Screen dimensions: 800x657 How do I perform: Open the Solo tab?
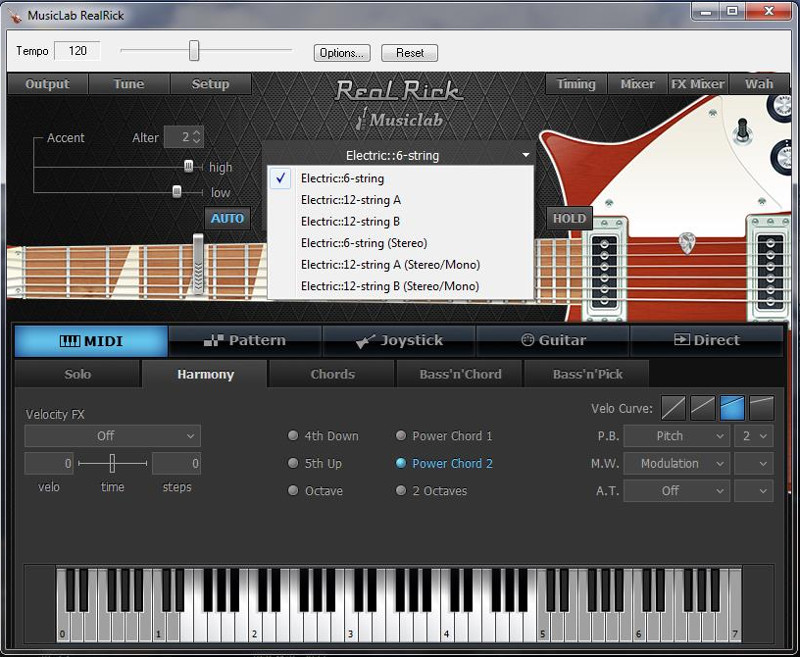pyautogui.click(x=78, y=374)
